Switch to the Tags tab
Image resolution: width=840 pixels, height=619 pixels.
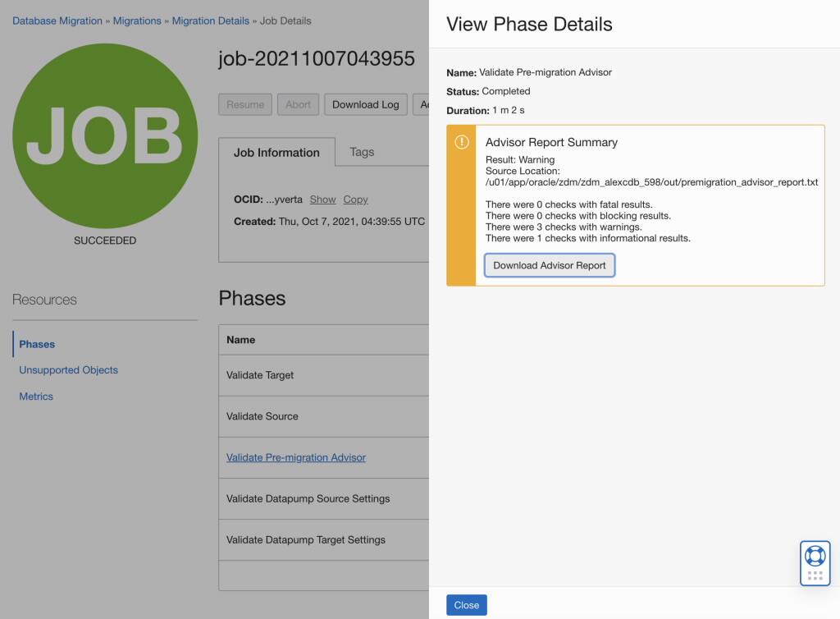[x=362, y=152]
